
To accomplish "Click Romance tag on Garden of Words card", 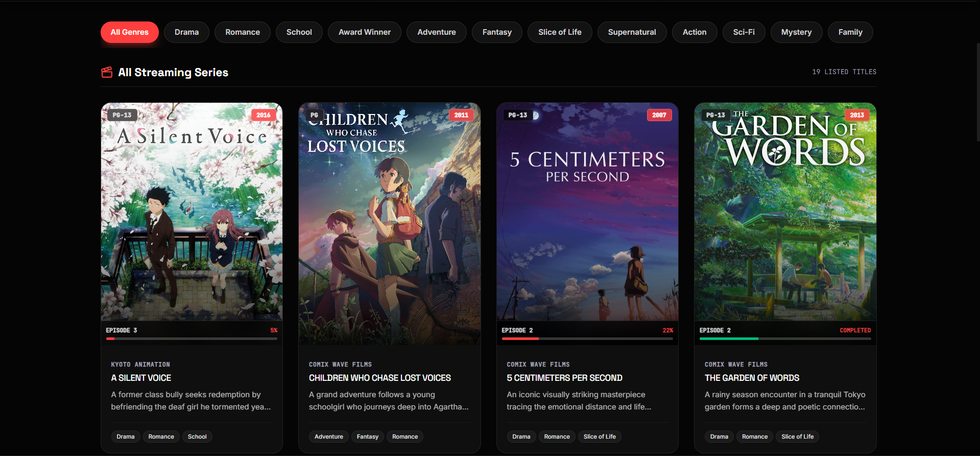I will (x=755, y=437).
